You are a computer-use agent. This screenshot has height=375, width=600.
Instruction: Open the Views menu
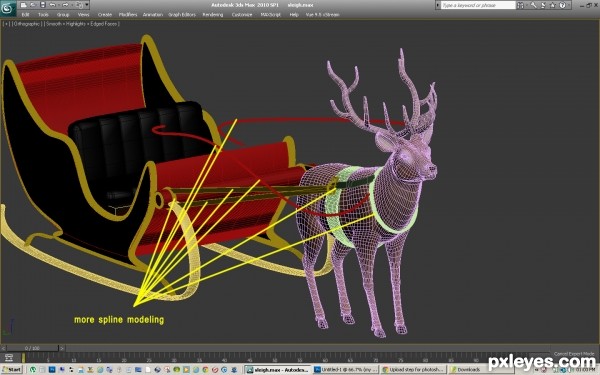[x=83, y=15]
